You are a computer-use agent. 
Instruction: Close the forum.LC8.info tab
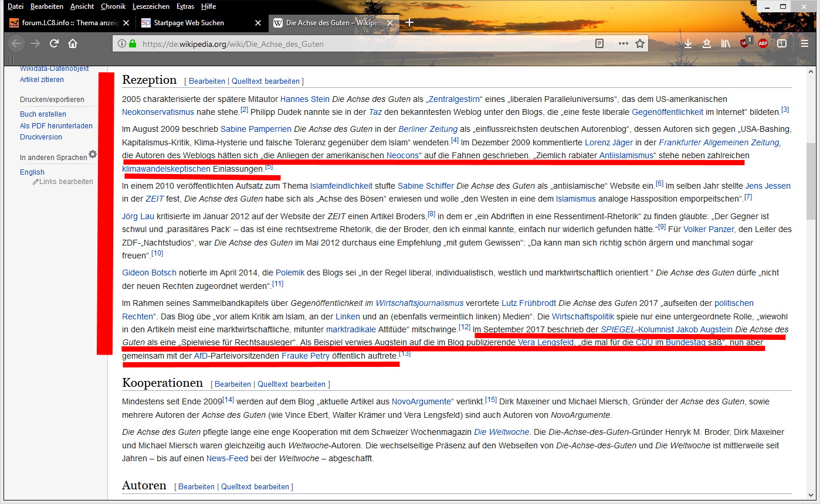[x=126, y=23]
